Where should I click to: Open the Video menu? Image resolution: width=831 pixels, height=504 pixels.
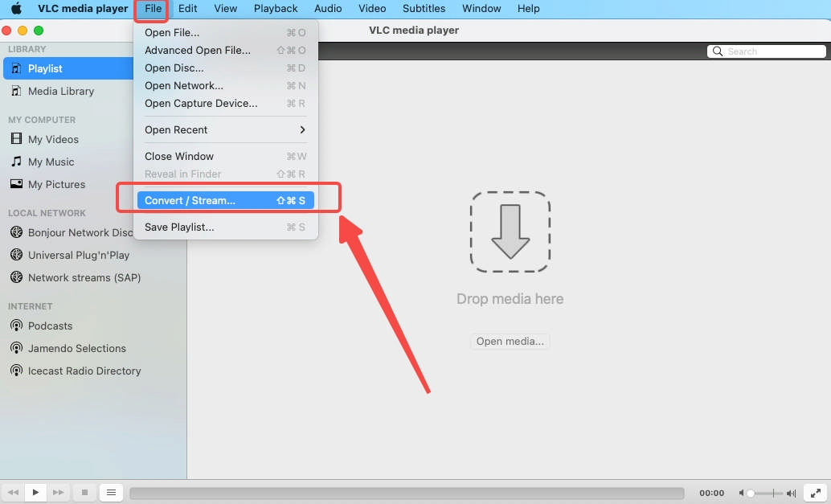click(x=372, y=9)
